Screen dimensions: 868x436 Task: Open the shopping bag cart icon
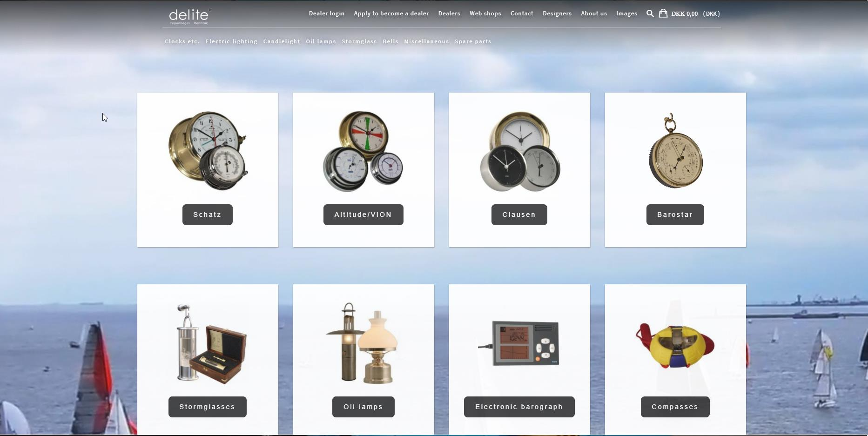(663, 13)
